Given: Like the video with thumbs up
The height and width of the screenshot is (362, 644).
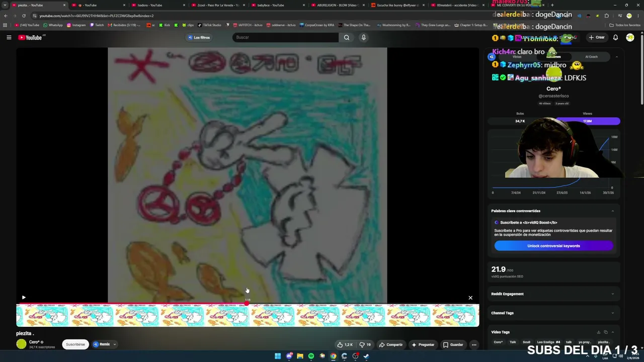Looking at the screenshot, I should point(345,344).
